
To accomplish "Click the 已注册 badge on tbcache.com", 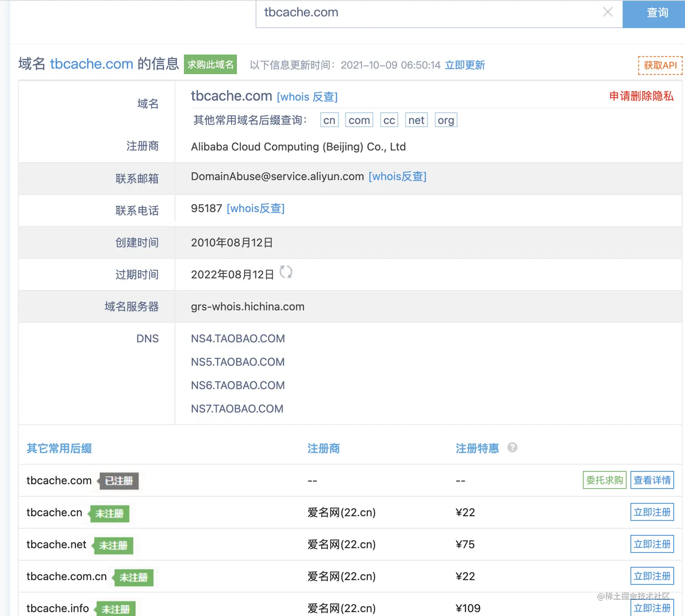I will tap(118, 481).
